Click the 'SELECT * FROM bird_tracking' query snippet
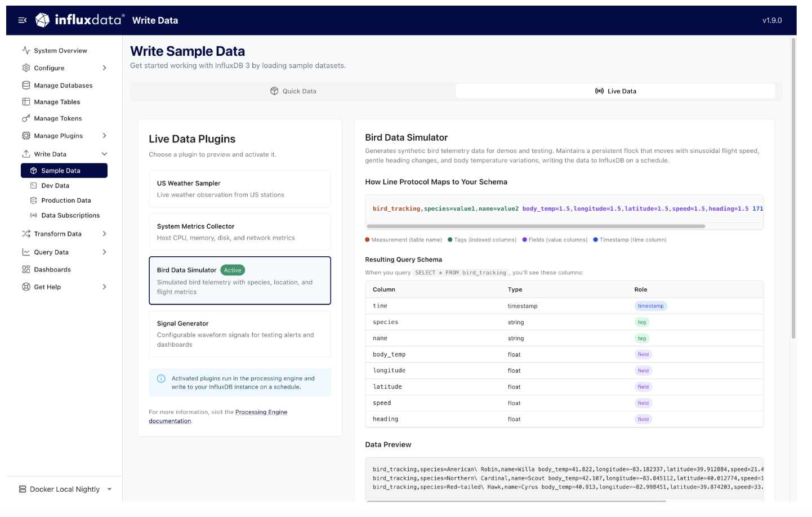812x517 pixels. [x=461, y=273]
